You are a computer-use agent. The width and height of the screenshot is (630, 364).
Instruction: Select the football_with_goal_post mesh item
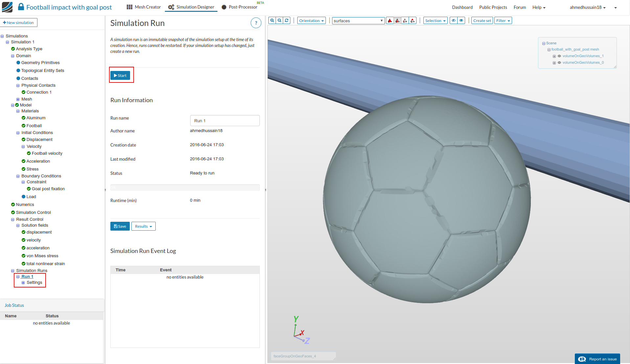(x=575, y=50)
